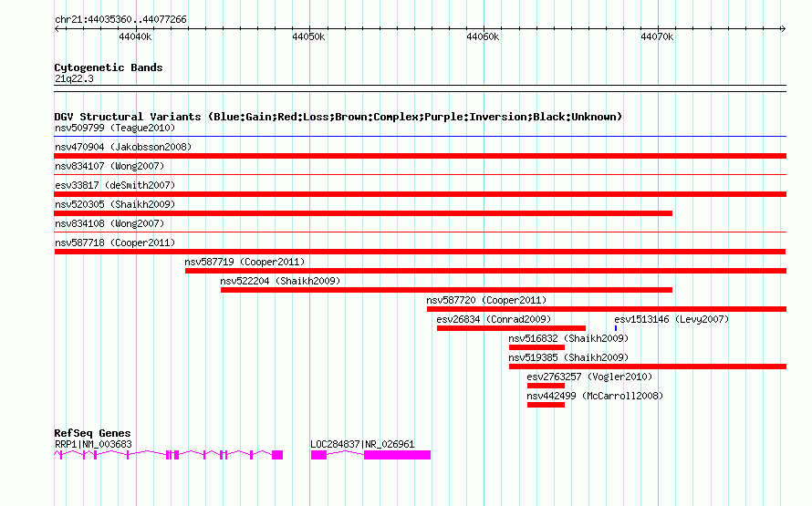812x506 pixels.
Task: Click the RefSeq Genes track title
Action: [93, 433]
